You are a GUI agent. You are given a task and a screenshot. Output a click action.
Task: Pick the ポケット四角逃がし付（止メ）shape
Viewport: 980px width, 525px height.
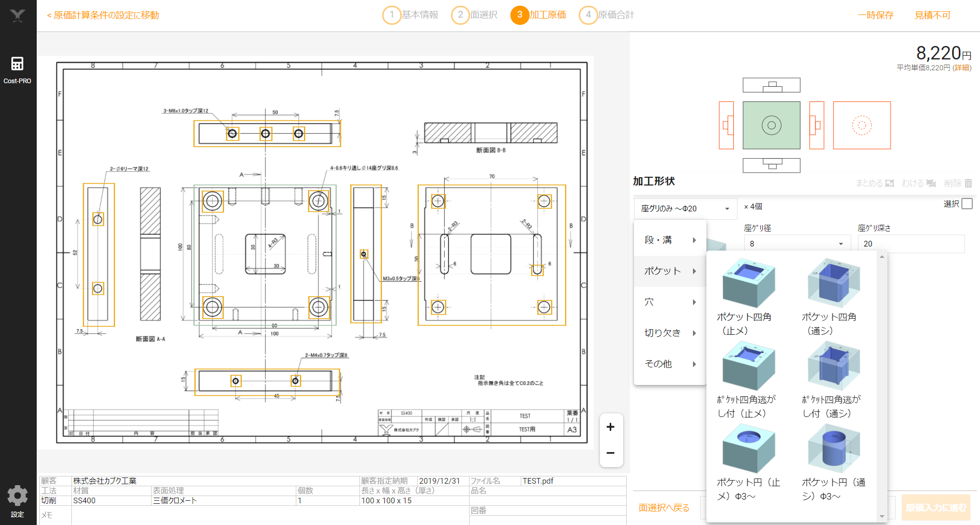coord(748,366)
